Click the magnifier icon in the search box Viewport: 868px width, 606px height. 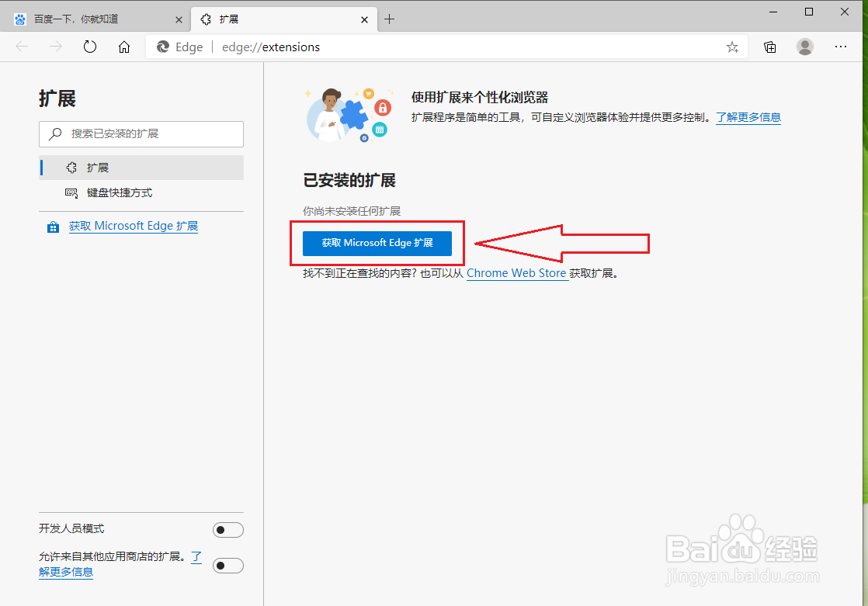point(55,133)
